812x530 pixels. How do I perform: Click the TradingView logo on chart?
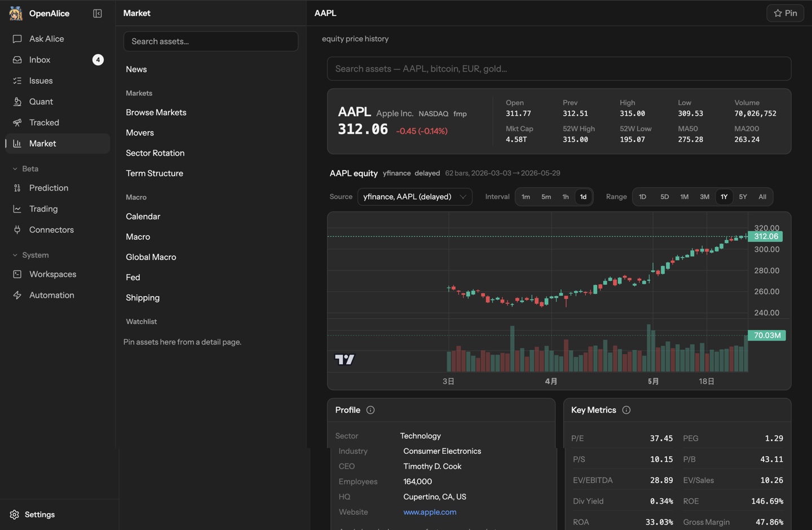pos(345,359)
